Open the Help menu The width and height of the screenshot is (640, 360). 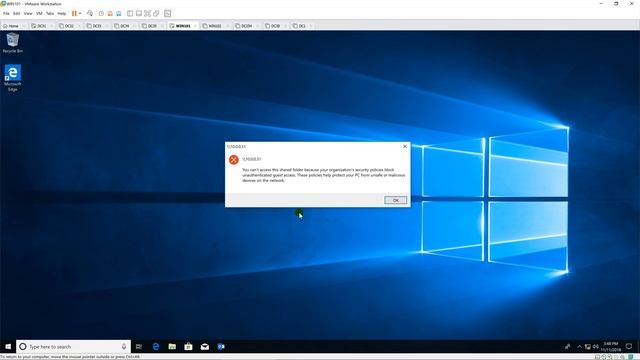[62, 13]
